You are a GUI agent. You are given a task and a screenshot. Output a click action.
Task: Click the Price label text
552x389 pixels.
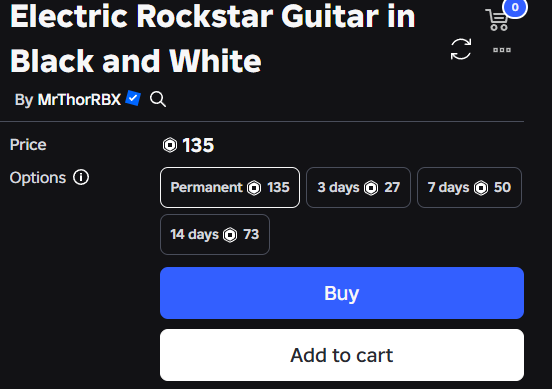[x=28, y=145]
